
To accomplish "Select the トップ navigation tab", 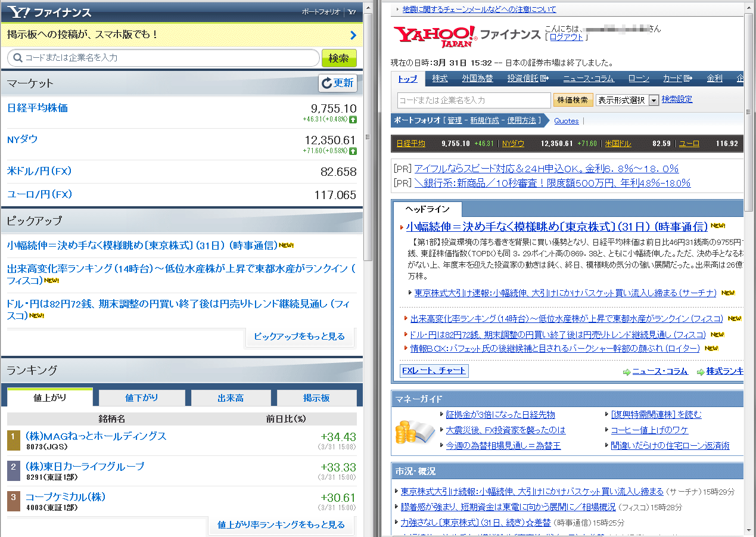I will (x=408, y=79).
